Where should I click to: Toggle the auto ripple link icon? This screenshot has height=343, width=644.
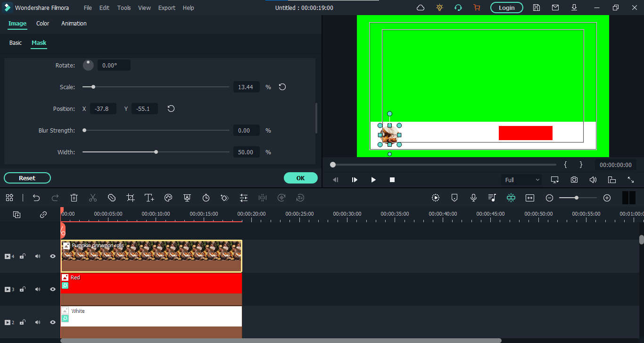coord(43,215)
